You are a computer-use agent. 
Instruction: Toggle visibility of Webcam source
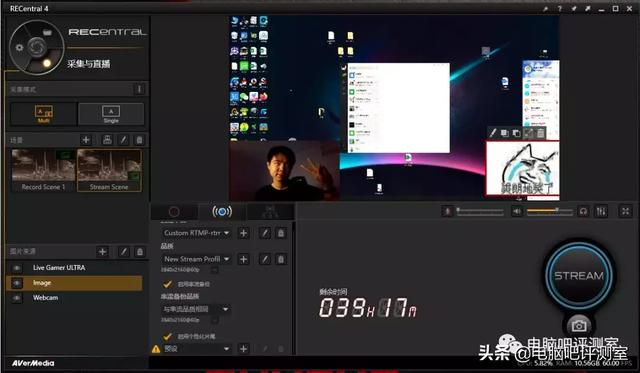[x=16, y=298]
